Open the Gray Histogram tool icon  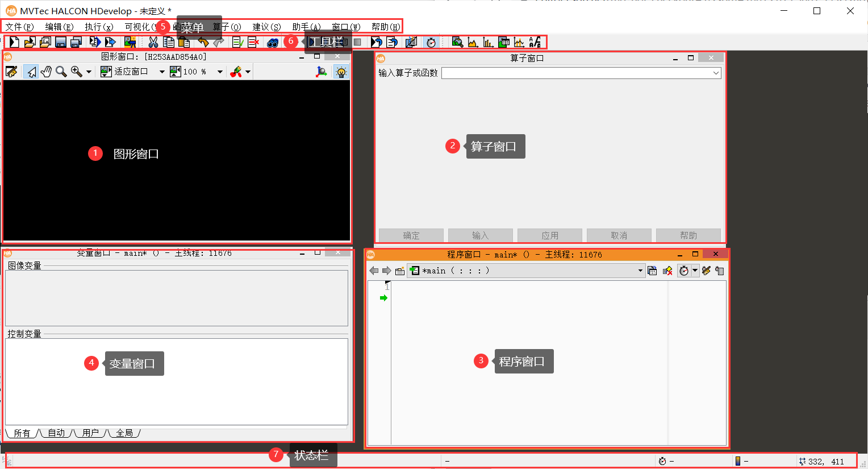[x=473, y=42]
